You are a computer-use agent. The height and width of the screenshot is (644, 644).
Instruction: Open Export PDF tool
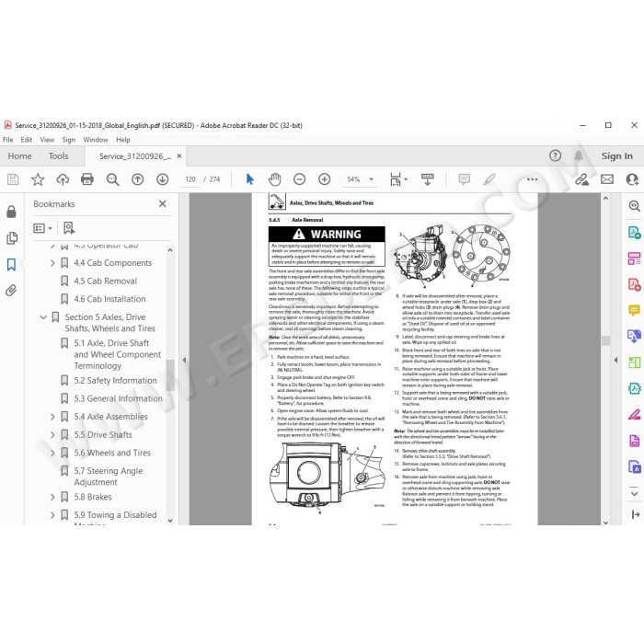pyautogui.click(x=635, y=233)
